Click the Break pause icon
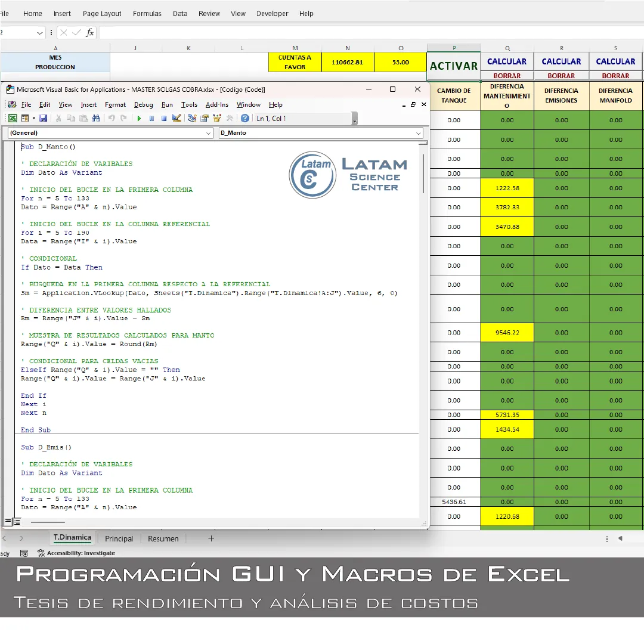The width and height of the screenshot is (644, 644). pos(151,119)
